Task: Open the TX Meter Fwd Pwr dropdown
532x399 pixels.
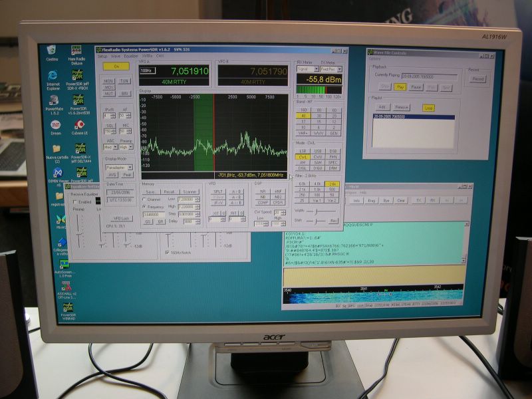Action: (331, 69)
